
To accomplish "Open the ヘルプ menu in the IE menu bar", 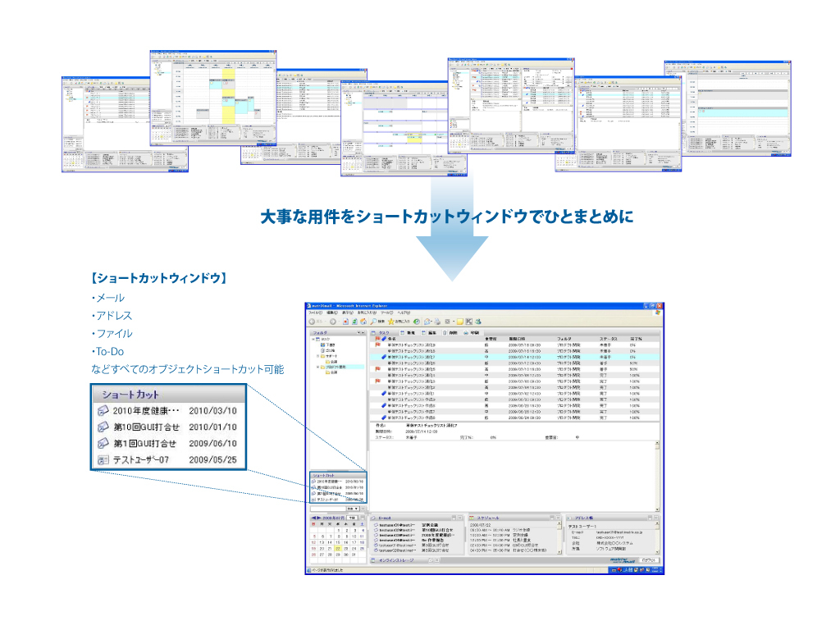I will (x=404, y=313).
